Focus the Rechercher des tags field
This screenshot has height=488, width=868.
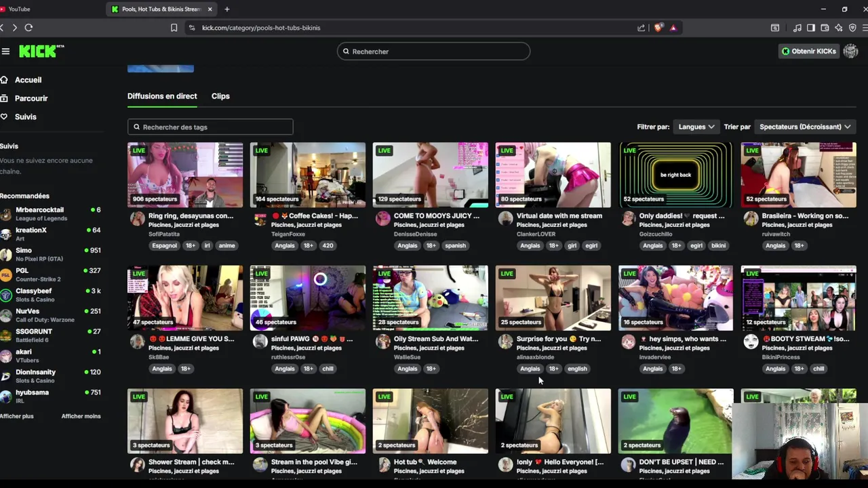point(210,127)
